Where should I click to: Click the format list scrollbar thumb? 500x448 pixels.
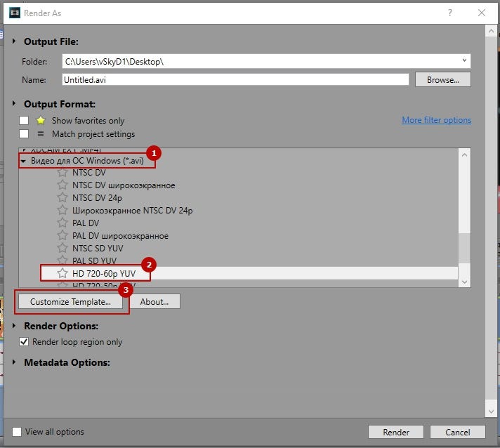(x=465, y=248)
